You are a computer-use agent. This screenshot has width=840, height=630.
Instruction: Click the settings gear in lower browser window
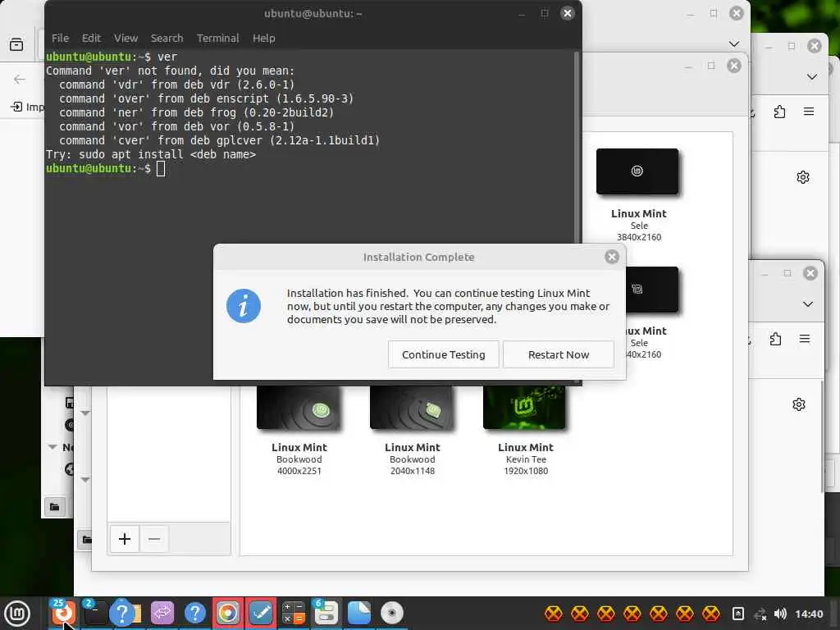coord(799,404)
